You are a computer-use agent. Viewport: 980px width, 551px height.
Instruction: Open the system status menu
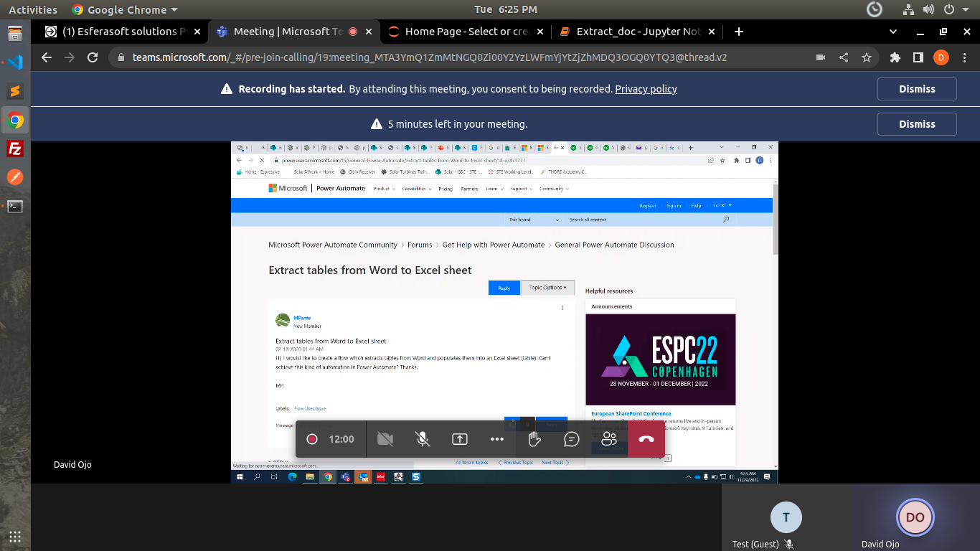tap(948, 9)
